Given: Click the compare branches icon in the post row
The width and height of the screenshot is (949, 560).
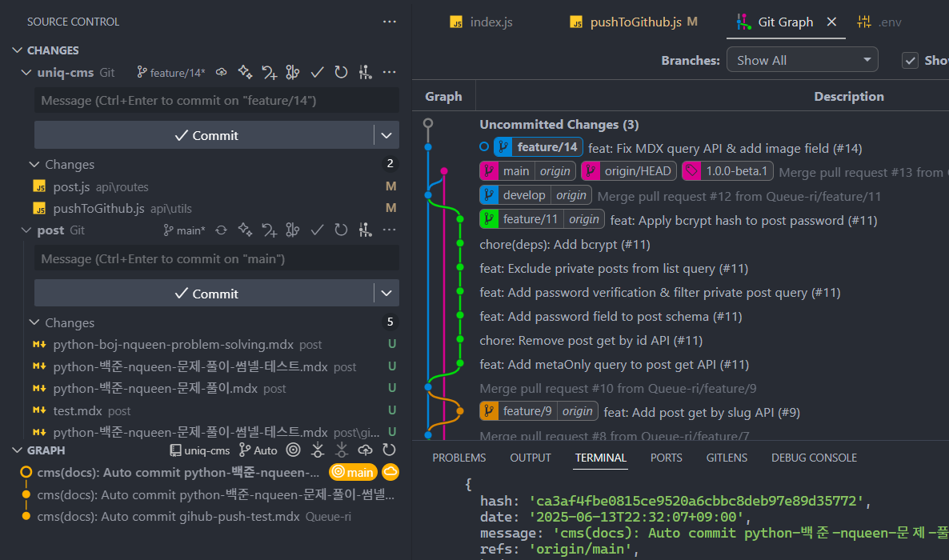Looking at the screenshot, I should [x=293, y=230].
